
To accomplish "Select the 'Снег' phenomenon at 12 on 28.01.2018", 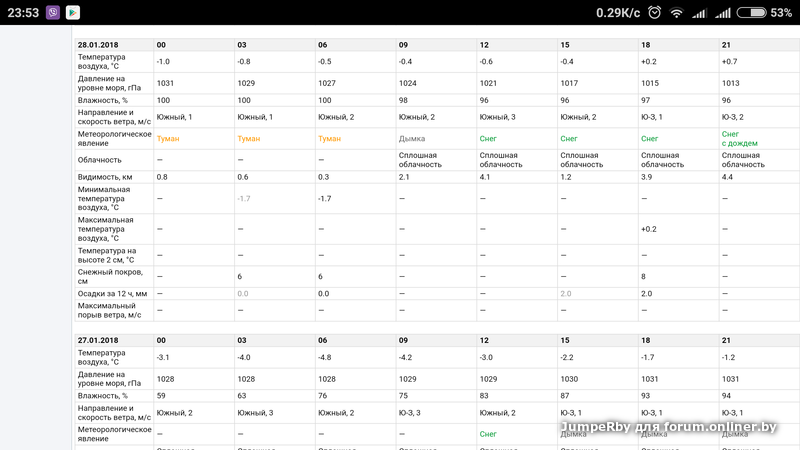I will (488, 139).
